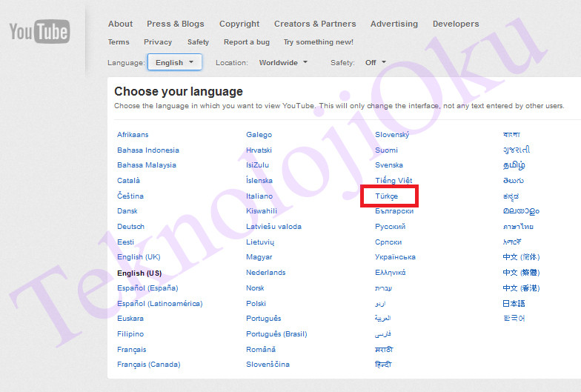Select Tiếng Việt language
Screen dimensions: 581x392
coord(394,181)
